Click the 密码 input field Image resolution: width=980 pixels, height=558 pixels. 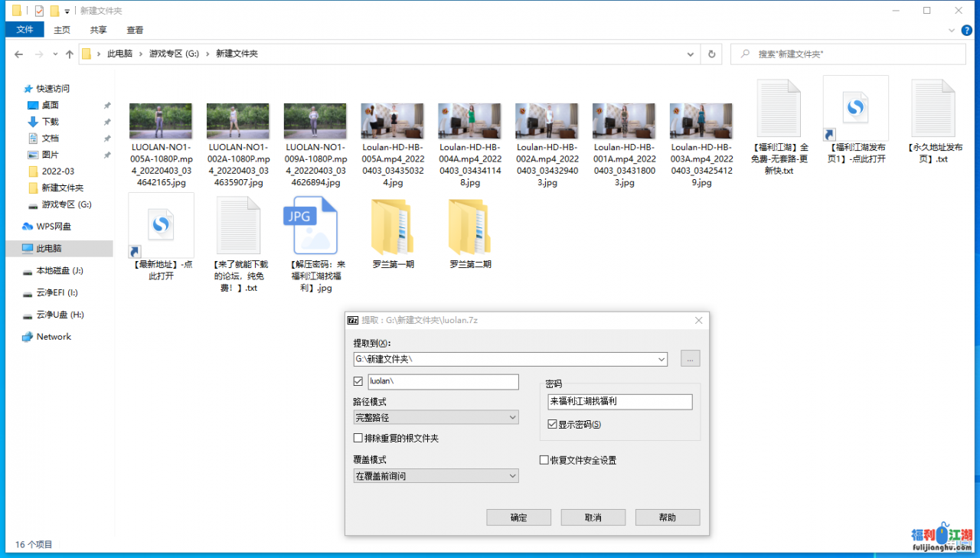(619, 402)
